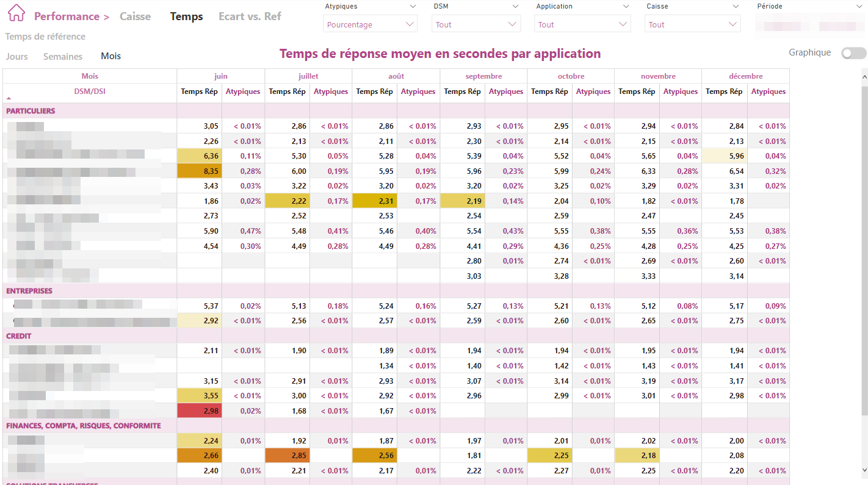Expand the Application slicer header chevron
This screenshot has height=488, width=868.
tap(626, 6)
